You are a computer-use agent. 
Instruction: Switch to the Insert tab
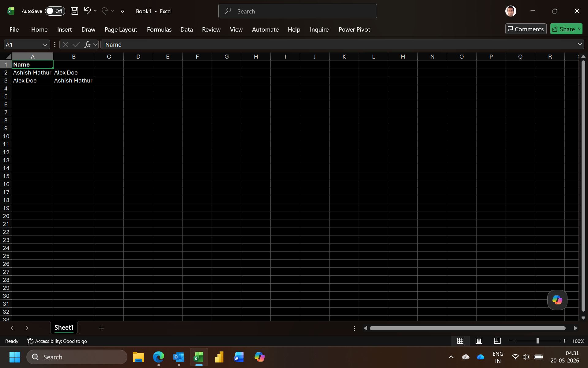click(64, 29)
